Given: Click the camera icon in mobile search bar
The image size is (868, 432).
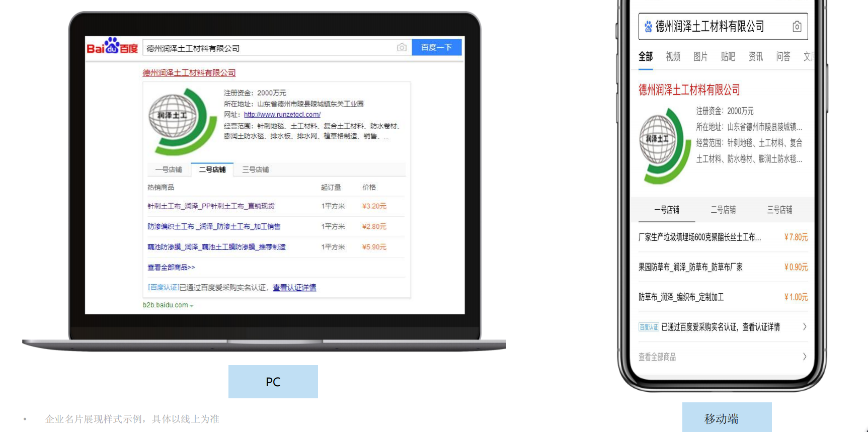Looking at the screenshot, I should (x=797, y=27).
